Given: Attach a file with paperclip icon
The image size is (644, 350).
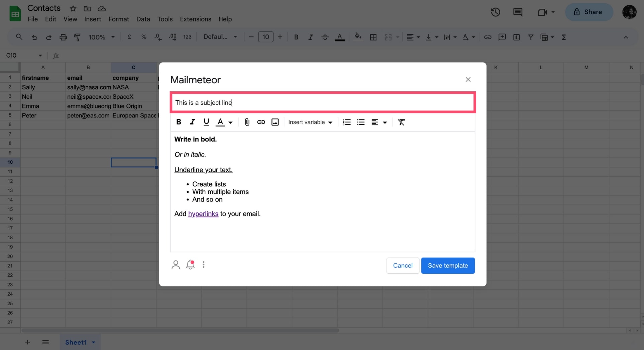Looking at the screenshot, I should 247,122.
